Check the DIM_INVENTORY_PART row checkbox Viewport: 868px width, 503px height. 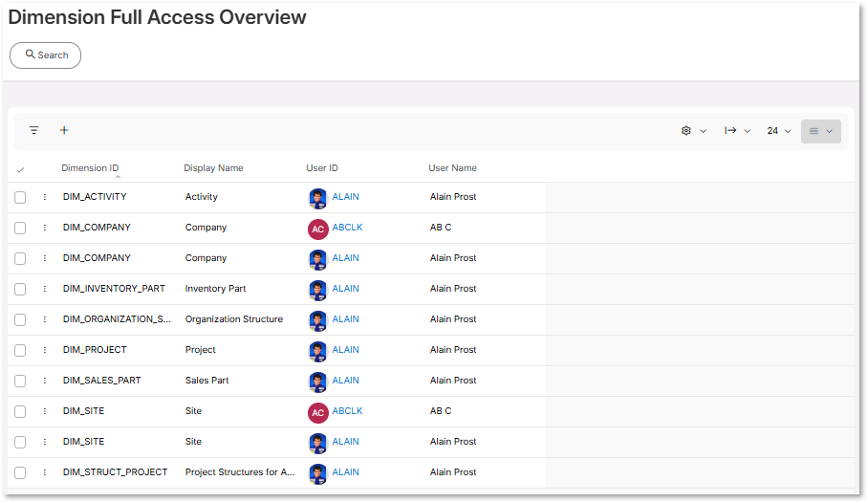20,289
